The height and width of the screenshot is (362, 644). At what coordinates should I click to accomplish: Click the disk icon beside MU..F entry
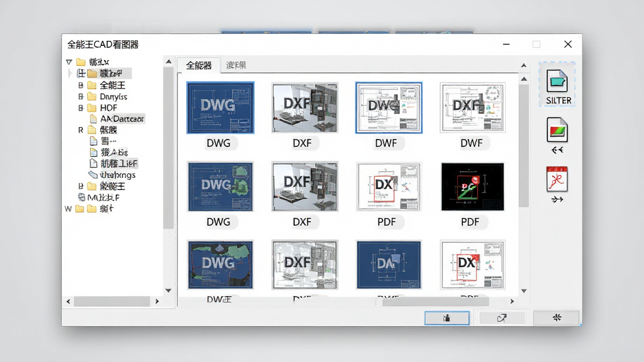[82, 197]
